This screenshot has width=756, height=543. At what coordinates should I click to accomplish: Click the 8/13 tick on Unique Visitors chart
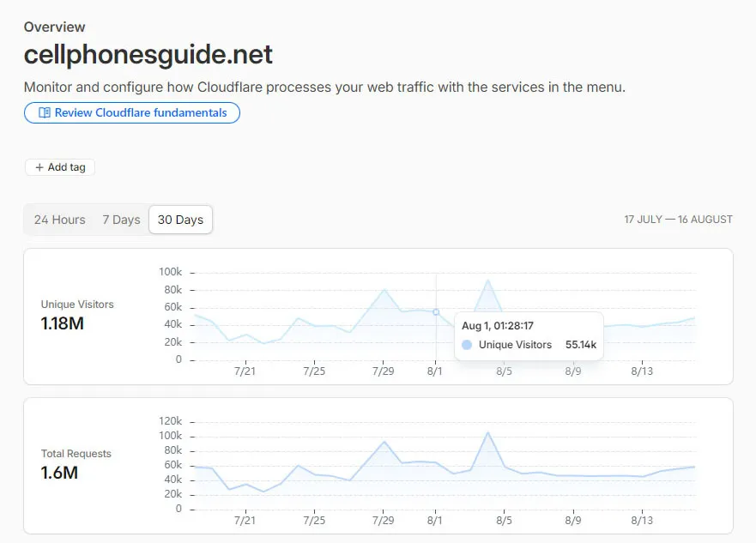click(642, 371)
